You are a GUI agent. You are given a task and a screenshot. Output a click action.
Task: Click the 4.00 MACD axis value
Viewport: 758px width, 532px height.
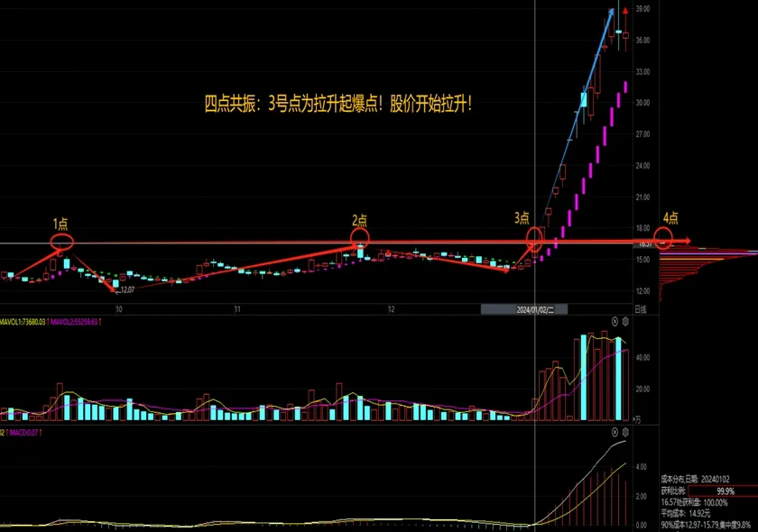[x=641, y=467]
